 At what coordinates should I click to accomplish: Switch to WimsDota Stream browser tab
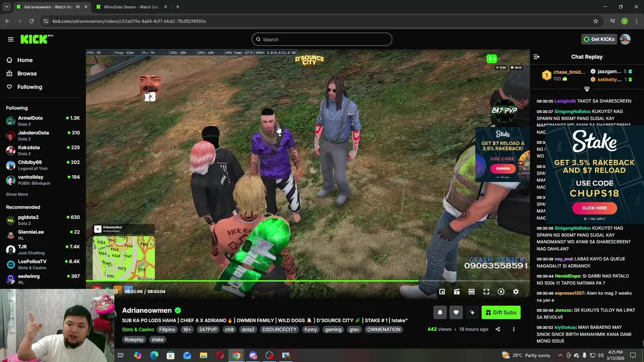pyautogui.click(x=131, y=7)
